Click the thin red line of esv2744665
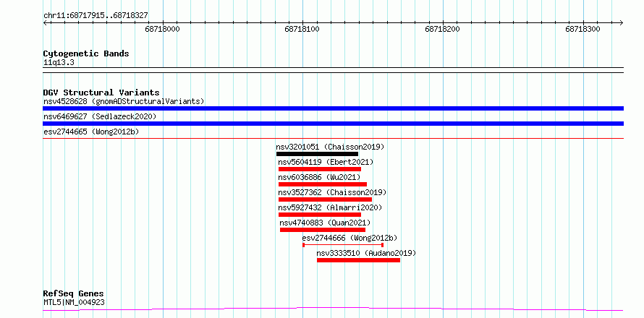This screenshot has width=644, height=318. pos(333,139)
